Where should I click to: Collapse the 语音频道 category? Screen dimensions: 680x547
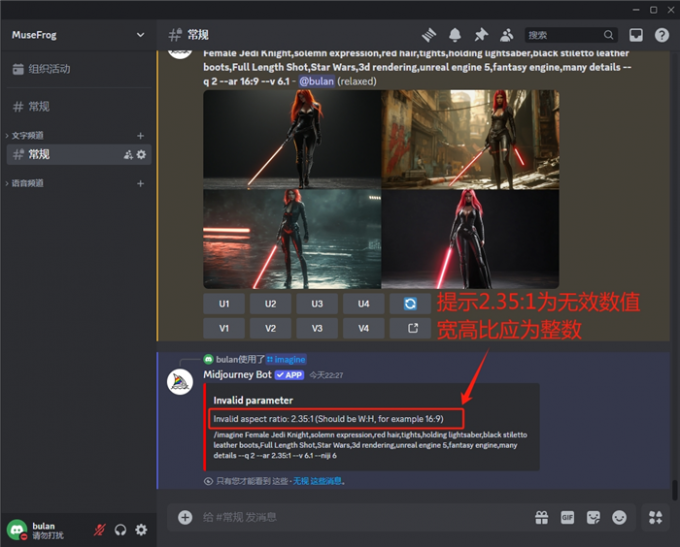tap(27, 183)
